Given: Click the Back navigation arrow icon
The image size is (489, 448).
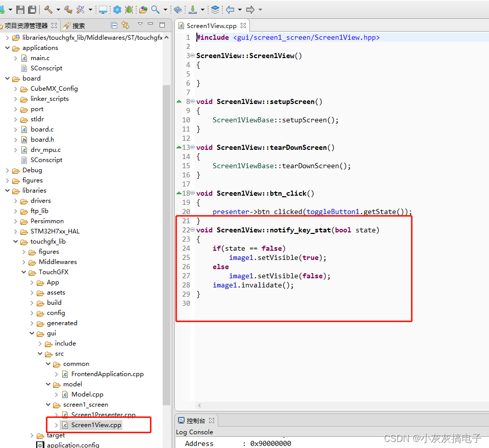Looking at the screenshot, I should [229, 9].
